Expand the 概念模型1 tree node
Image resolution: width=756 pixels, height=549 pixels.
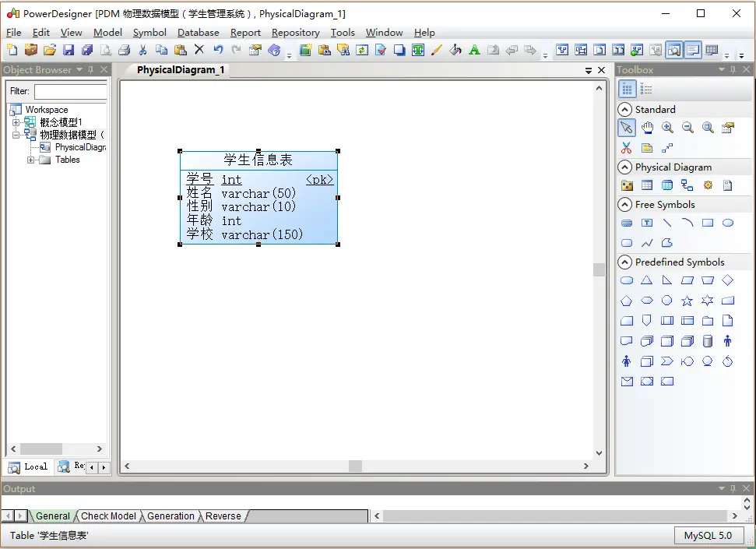[x=16, y=121]
